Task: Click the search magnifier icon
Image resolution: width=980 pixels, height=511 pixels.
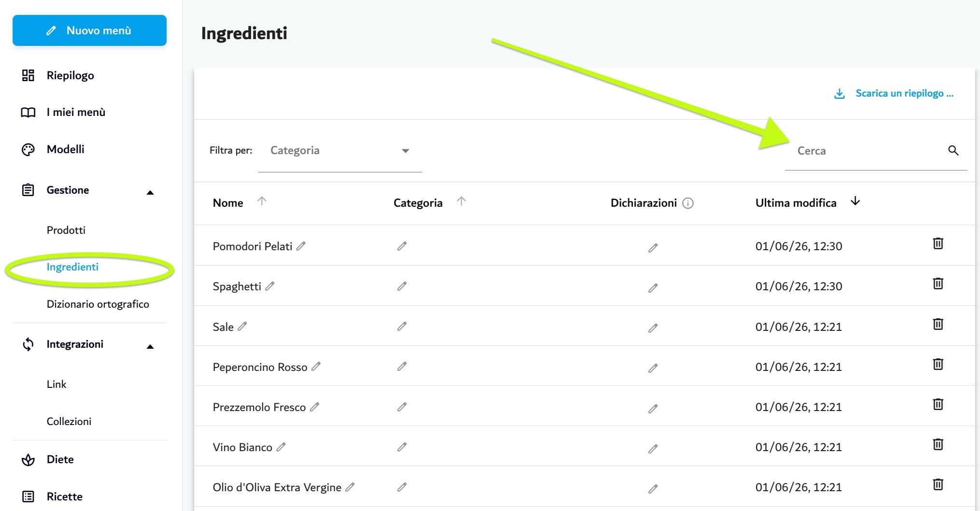Action: 953,150
